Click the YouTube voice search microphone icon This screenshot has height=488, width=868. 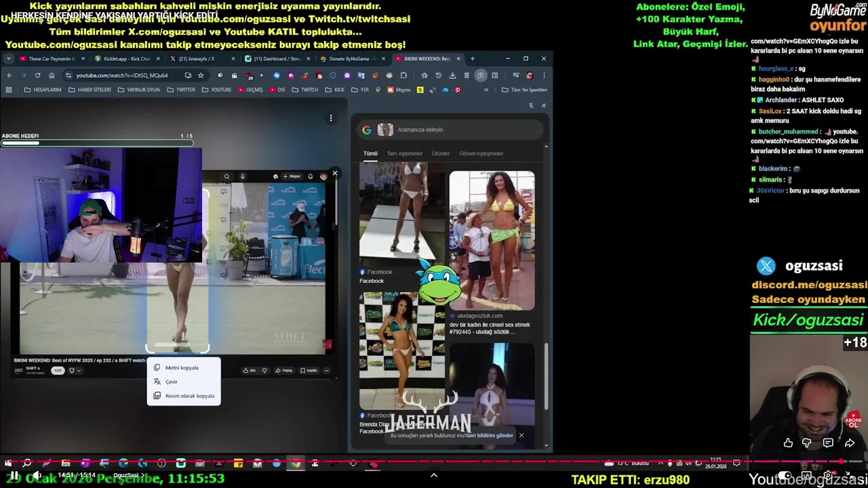coord(242,176)
